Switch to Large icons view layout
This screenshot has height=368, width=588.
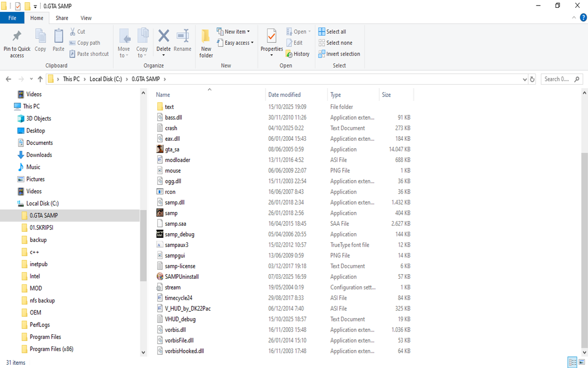point(581,362)
